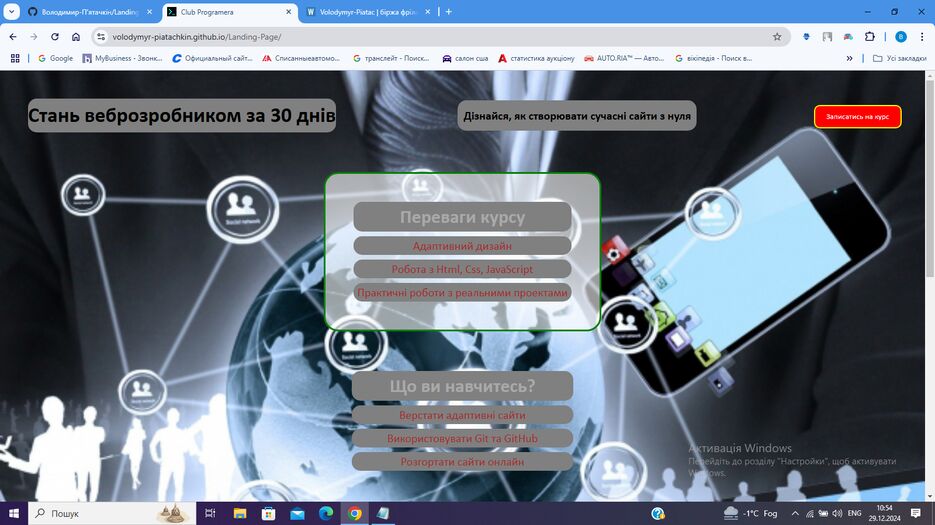Select Використовувати Git та GitHub item
The height and width of the screenshot is (525, 935).
pyautogui.click(x=462, y=438)
